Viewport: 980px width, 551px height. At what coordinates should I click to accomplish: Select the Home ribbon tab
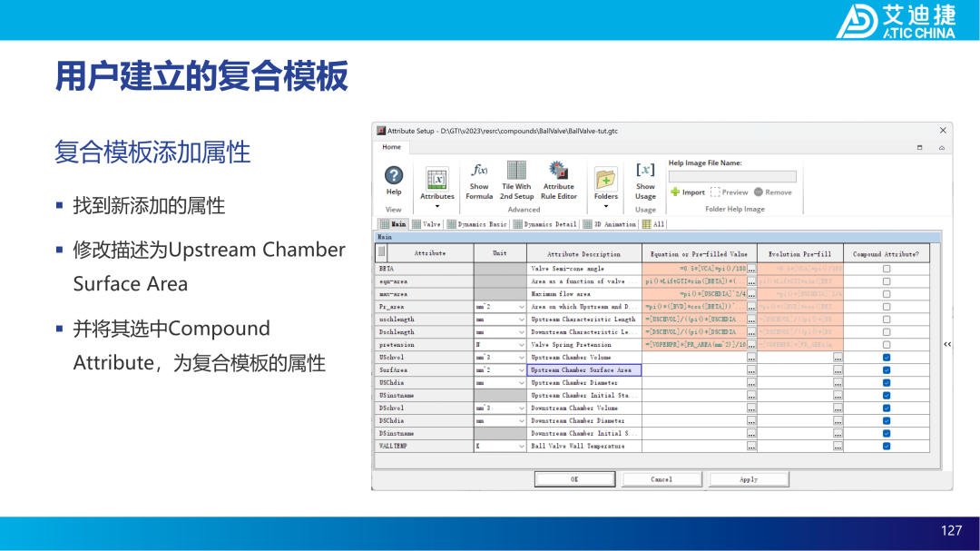[x=392, y=147]
